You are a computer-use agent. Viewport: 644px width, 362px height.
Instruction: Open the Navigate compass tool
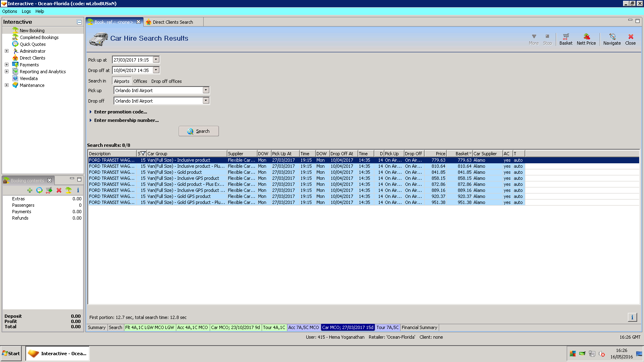point(612,39)
